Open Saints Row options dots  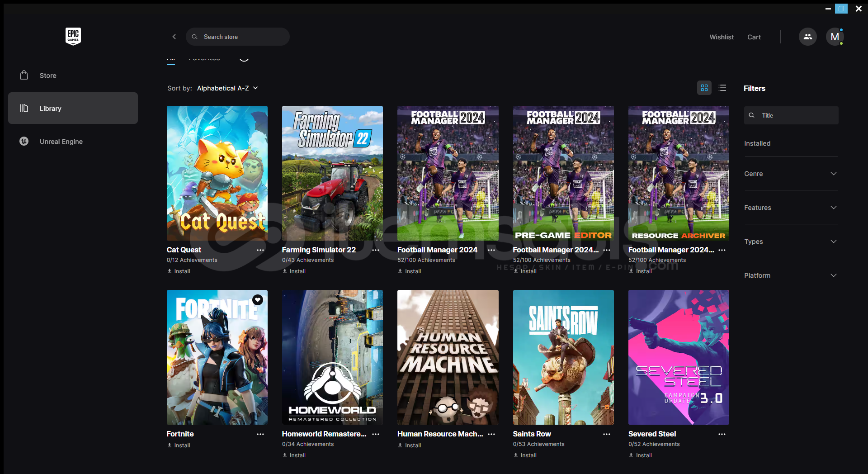607,434
